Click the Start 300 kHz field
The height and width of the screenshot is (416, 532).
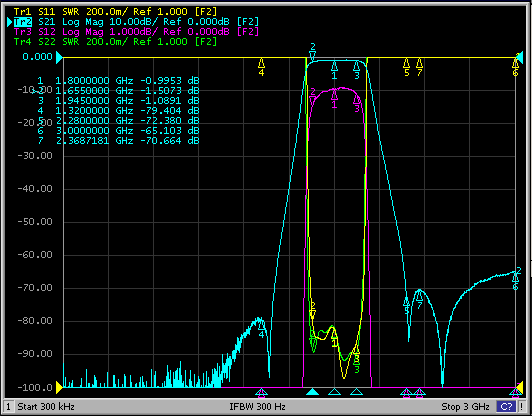tap(46, 406)
